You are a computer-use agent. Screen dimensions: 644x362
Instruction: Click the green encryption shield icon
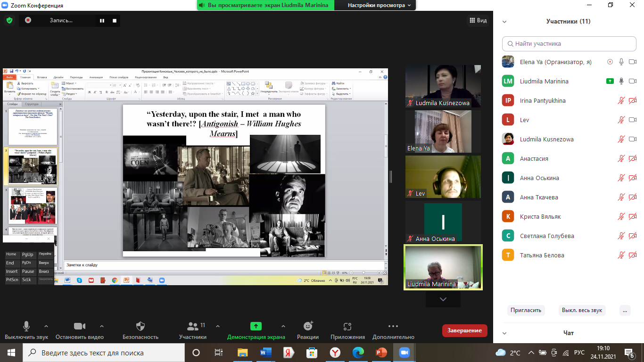[x=9, y=20]
